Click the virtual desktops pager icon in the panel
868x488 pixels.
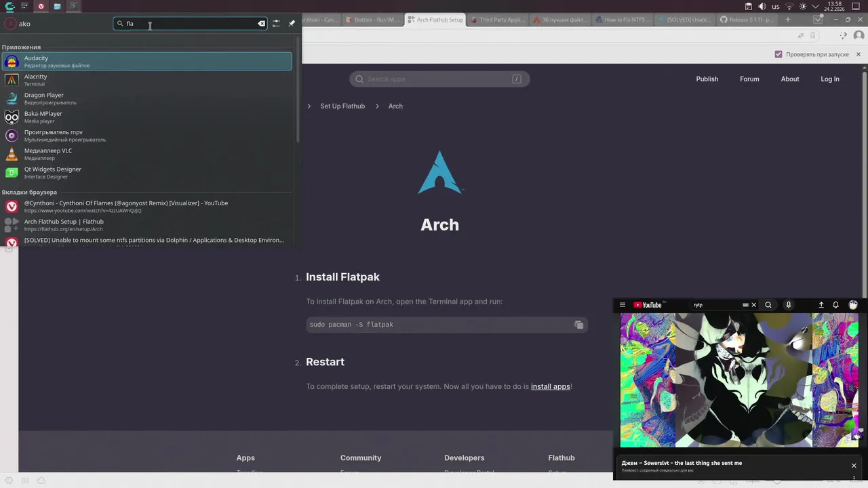point(24,6)
